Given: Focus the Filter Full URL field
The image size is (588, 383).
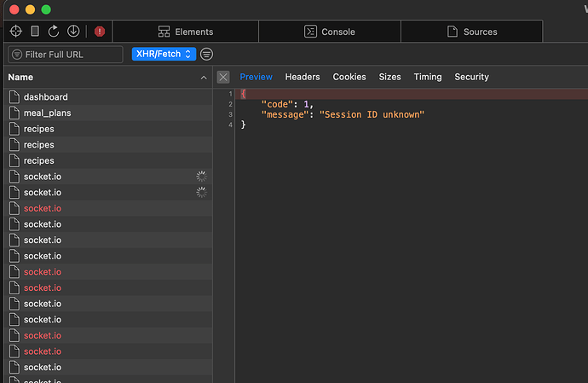Looking at the screenshot, I should click(x=66, y=55).
